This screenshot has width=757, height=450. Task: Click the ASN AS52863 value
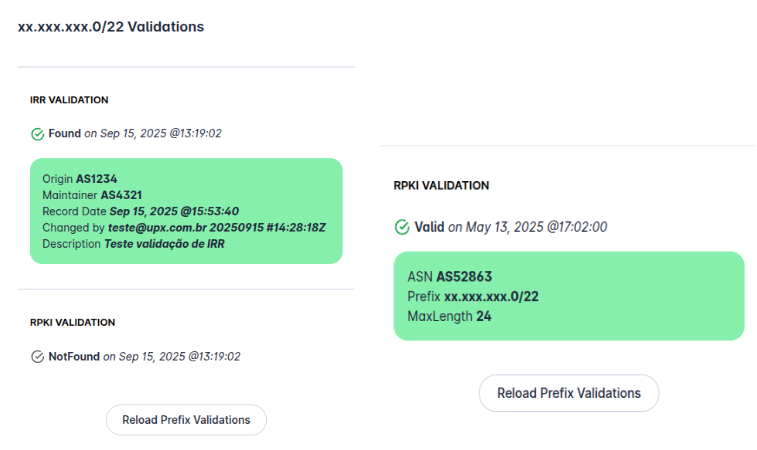click(x=464, y=277)
